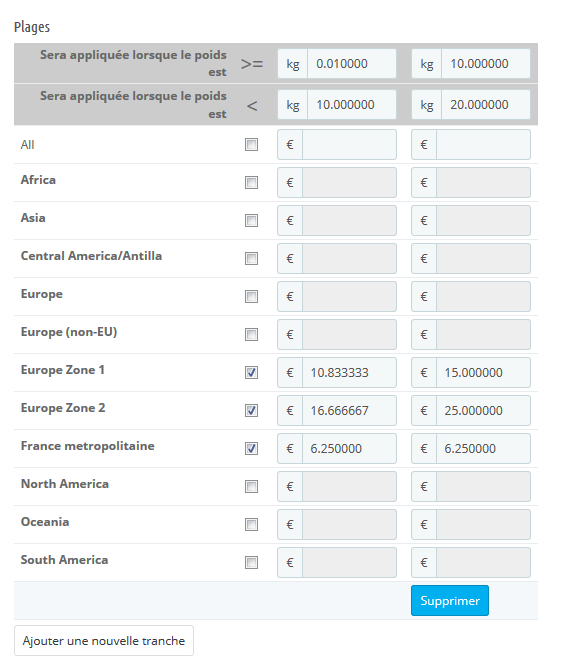Click the France metropolitaine label
The height and width of the screenshot is (664, 562).
pos(88,446)
